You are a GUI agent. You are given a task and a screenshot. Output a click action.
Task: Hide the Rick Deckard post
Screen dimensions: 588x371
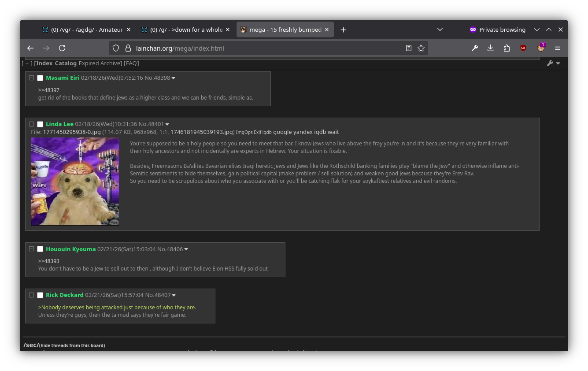click(x=32, y=295)
